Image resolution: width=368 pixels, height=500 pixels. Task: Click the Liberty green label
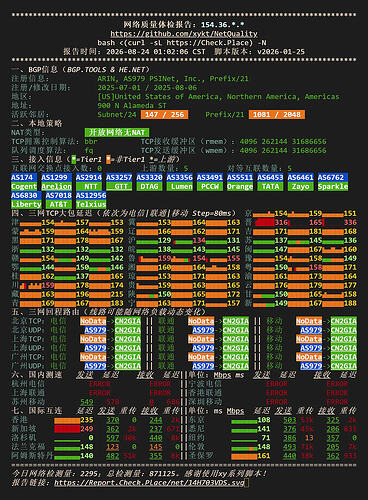pyautogui.click(x=26, y=204)
